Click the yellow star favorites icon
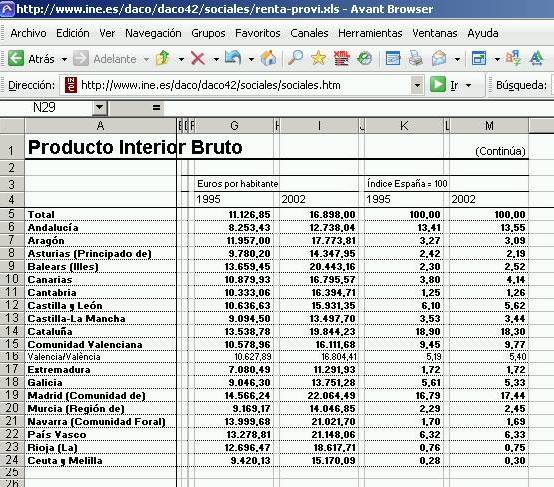 [318, 58]
